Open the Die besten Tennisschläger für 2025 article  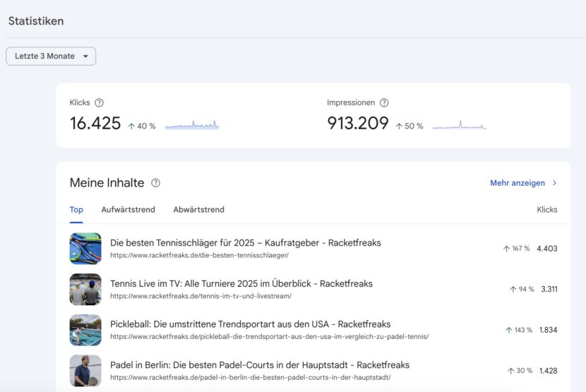click(246, 243)
